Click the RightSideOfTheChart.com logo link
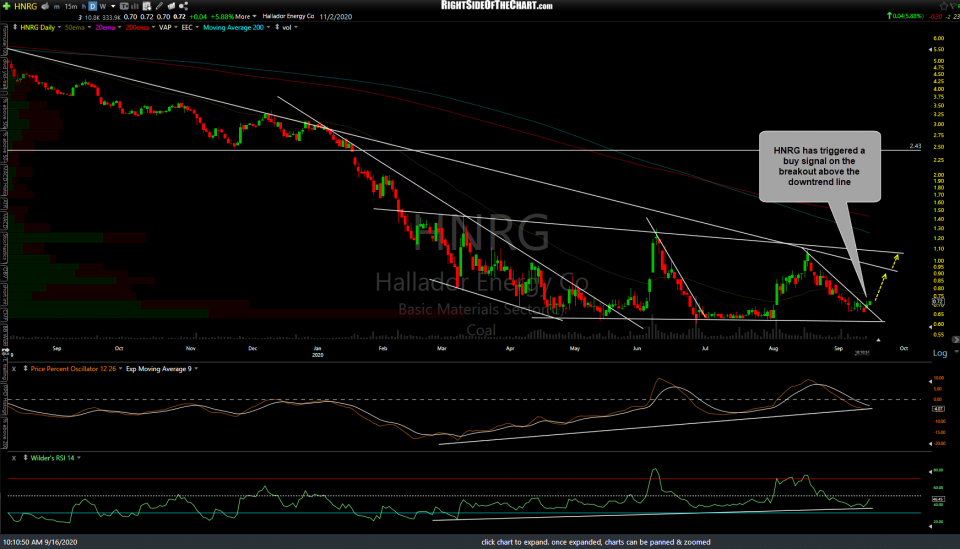Screen dimensions: 960x549 497,6
